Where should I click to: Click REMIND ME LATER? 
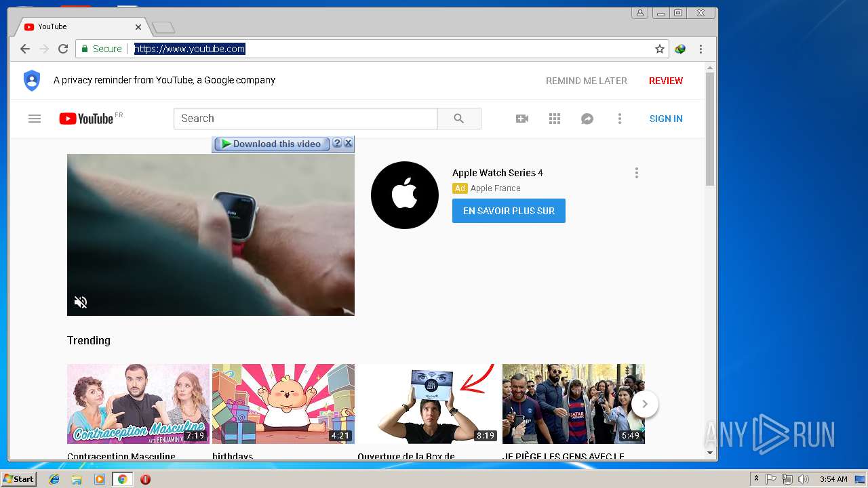(x=587, y=81)
